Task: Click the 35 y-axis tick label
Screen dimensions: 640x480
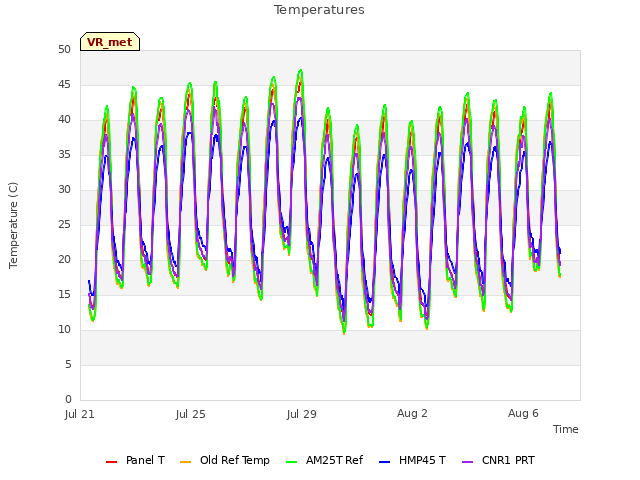Action: 64,155
